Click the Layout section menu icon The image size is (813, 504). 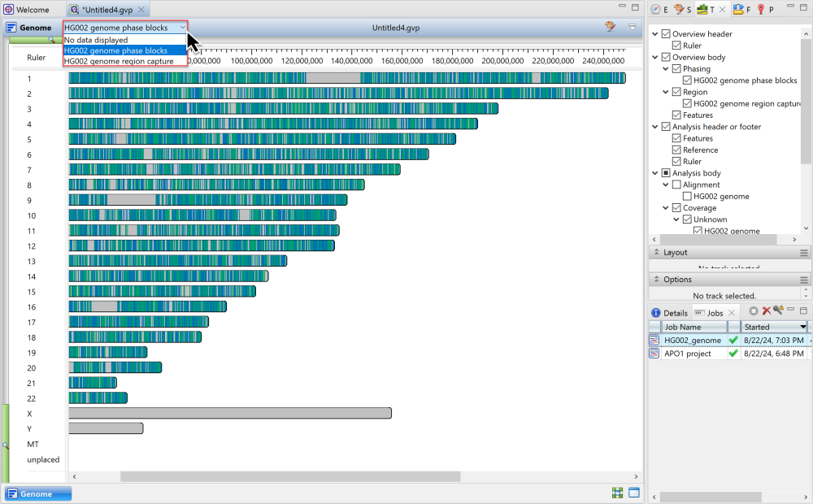pyautogui.click(x=804, y=253)
